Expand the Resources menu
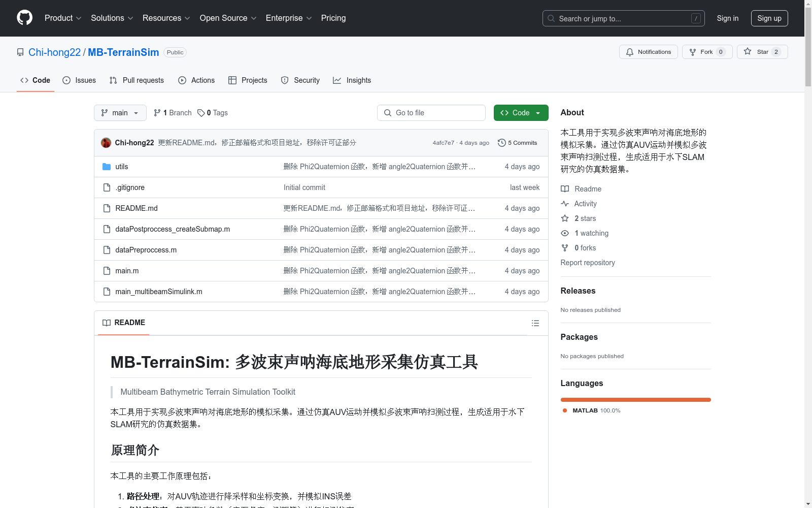 [166, 18]
